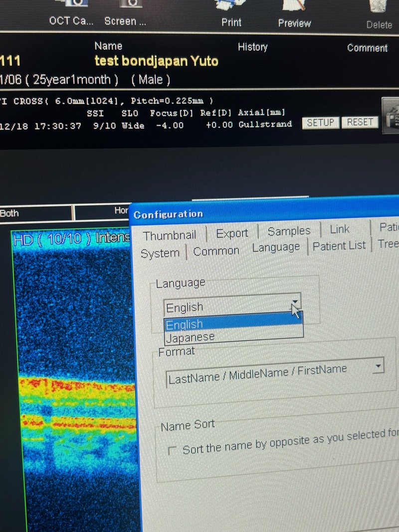Switch to the Common tab
399x532 pixels.
click(216, 251)
